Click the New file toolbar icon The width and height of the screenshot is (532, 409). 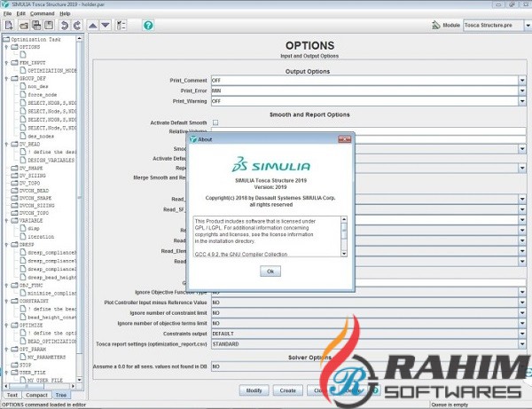[x=9, y=25]
